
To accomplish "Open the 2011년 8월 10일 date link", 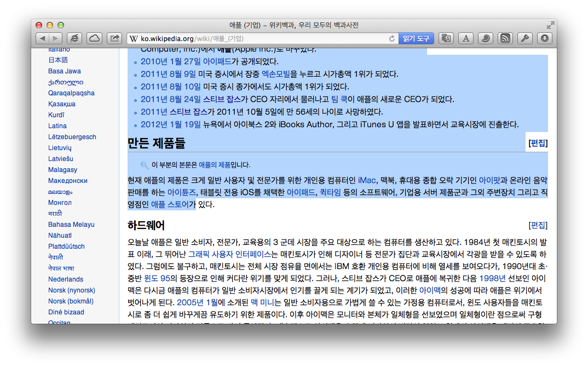I will [x=171, y=87].
